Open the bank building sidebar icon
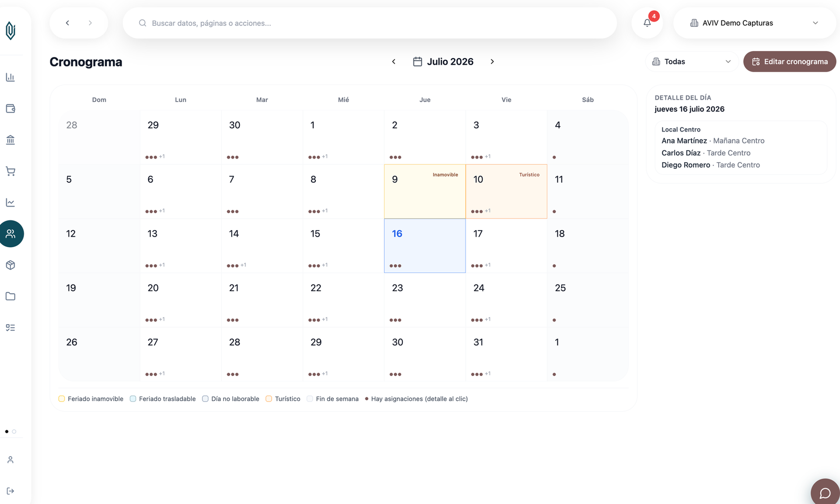This screenshot has height=504, width=840. click(x=10, y=140)
